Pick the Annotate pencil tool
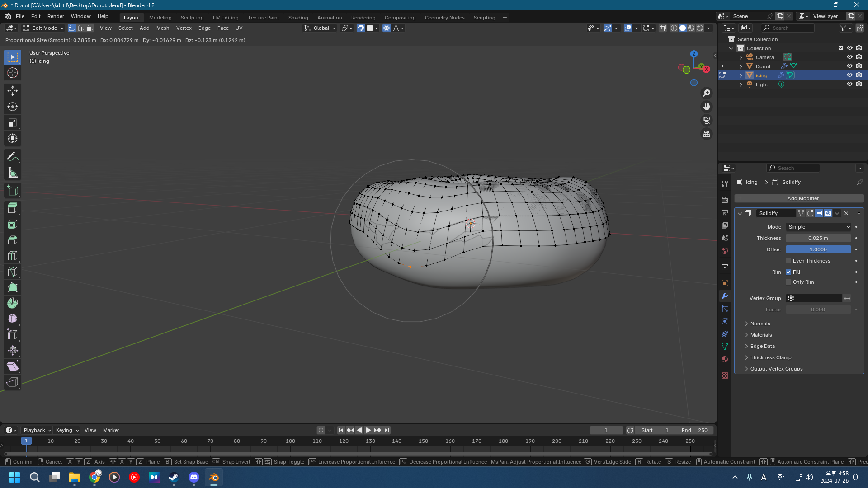 [x=13, y=157]
